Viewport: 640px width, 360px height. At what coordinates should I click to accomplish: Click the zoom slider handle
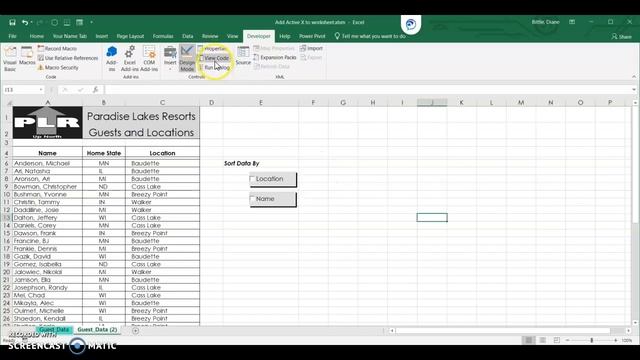pos(591,340)
